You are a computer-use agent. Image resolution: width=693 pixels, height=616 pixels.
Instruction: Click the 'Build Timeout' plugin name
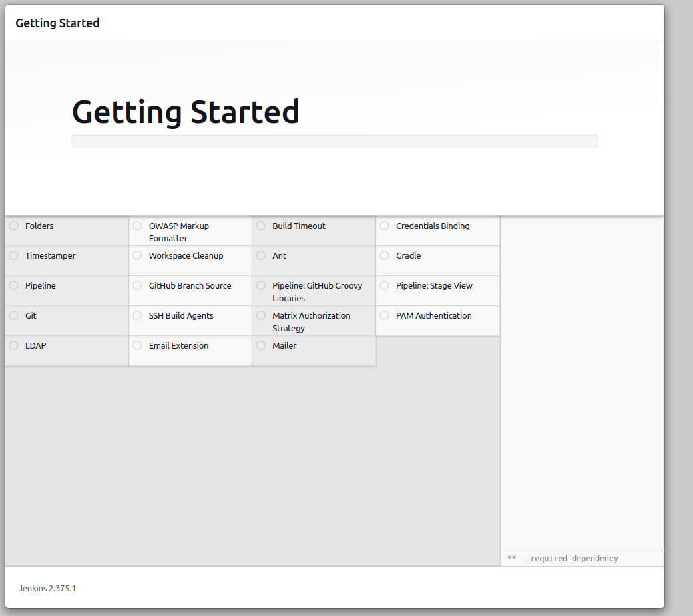(299, 226)
